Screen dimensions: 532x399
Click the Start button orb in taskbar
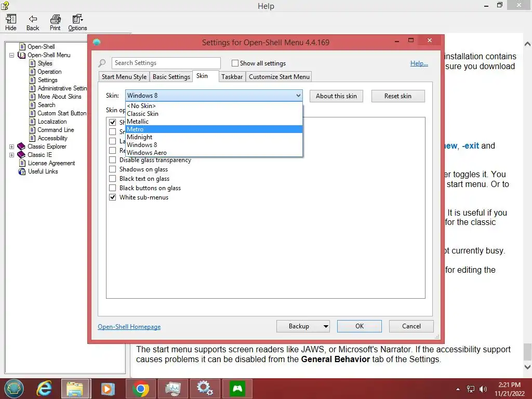(14, 389)
